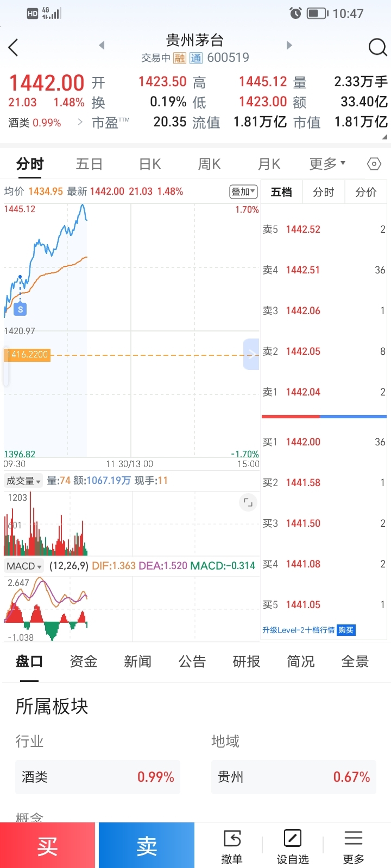This screenshot has width=391, height=868.
Task: Select the 买4 1441.08 order row
Action: pos(324,564)
